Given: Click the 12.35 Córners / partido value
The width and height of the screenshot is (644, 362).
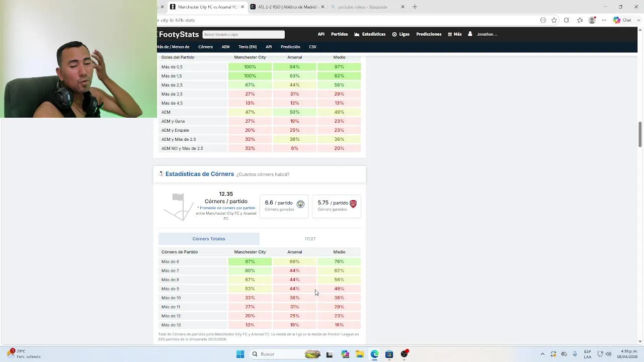Looking at the screenshot, I should [x=226, y=198].
